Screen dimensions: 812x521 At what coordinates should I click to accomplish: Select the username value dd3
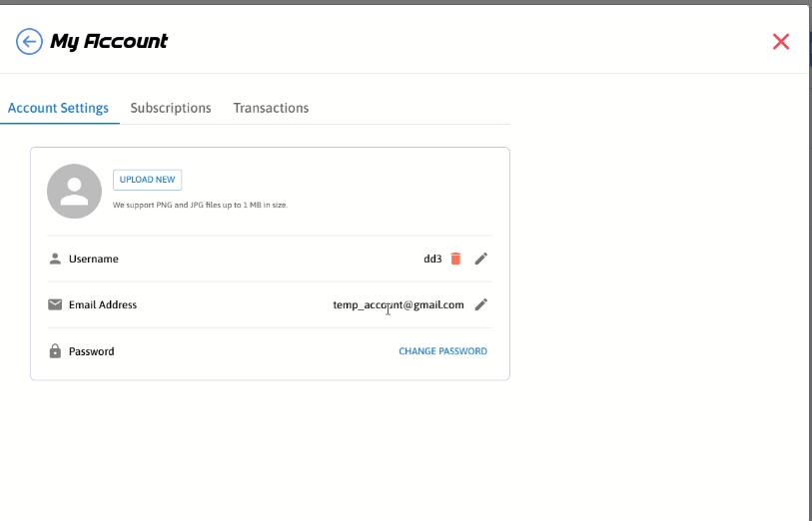pos(432,259)
